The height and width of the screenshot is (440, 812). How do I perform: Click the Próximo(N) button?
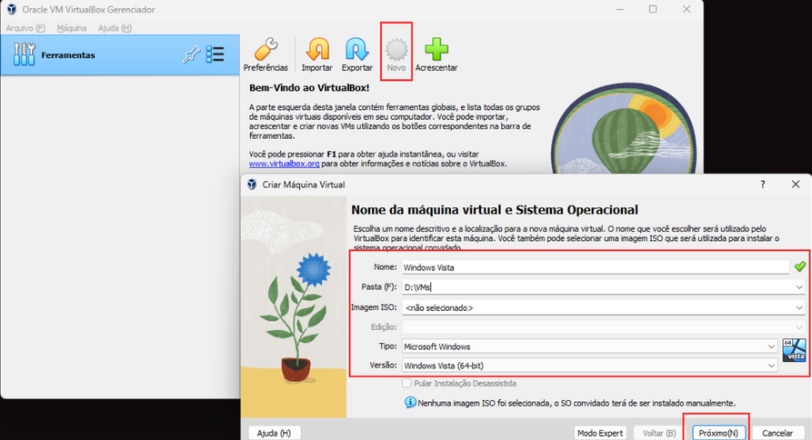coord(719,433)
